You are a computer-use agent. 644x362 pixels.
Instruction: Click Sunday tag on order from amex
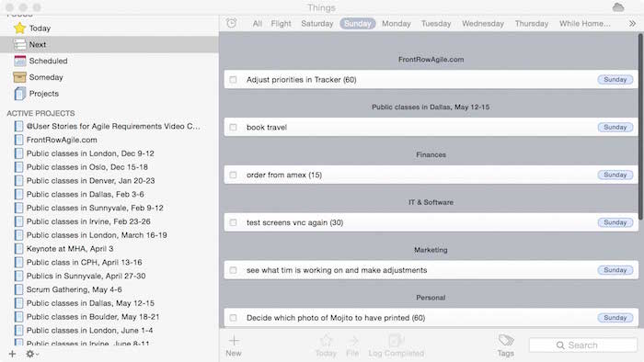point(615,175)
